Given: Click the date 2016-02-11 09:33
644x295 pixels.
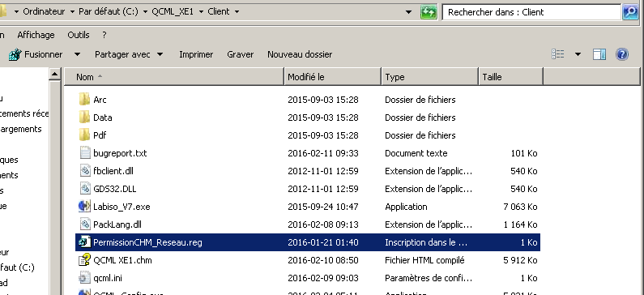Looking at the screenshot, I should click(x=323, y=153).
